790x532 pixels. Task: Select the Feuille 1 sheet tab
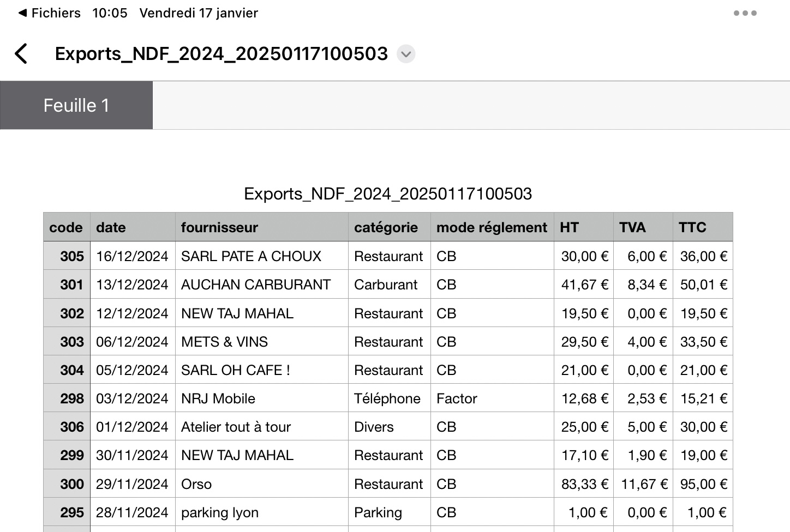[76, 105]
